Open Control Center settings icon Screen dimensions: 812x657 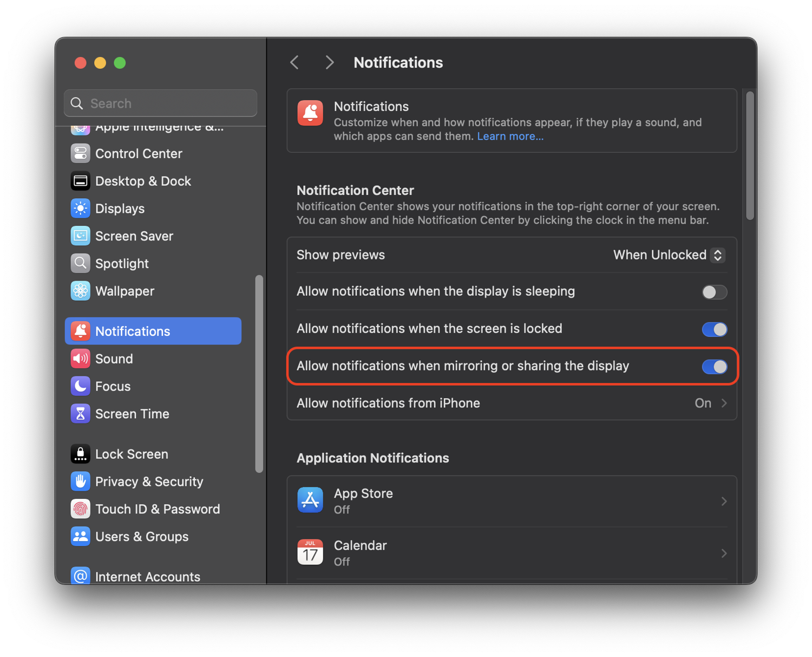click(x=80, y=153)
